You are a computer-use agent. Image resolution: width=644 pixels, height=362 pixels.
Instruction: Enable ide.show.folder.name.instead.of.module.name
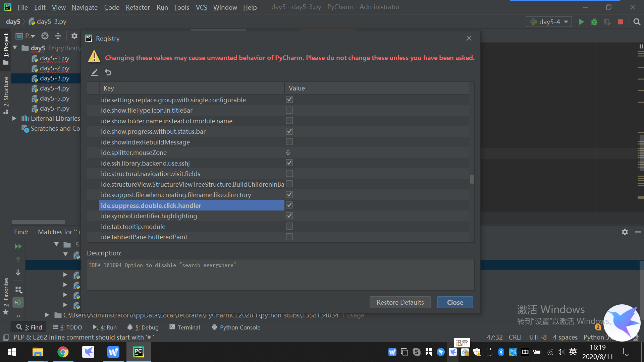point(289,121)
